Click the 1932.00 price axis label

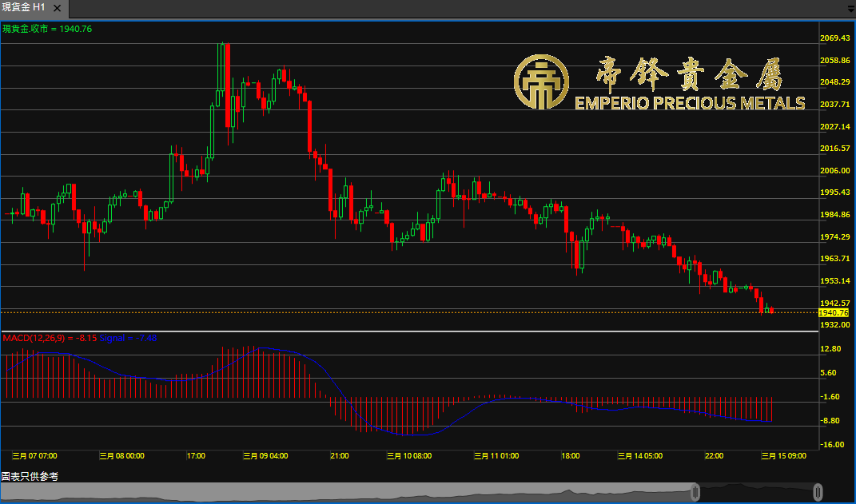(834, 325)
